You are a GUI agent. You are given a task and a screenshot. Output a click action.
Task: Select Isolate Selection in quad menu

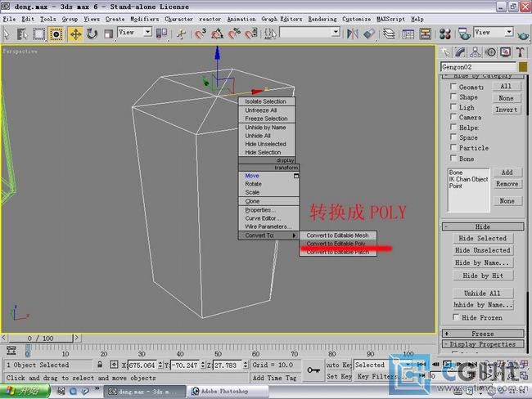266,101
